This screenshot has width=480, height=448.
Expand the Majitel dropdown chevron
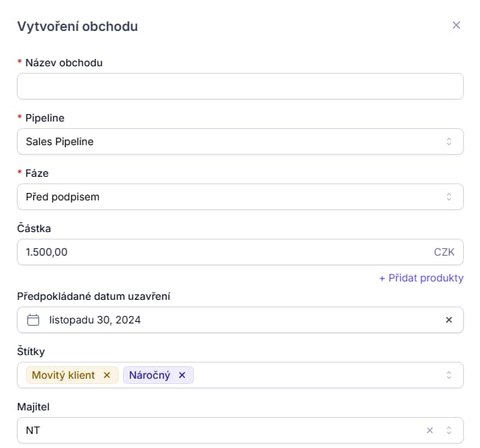point(448,430)
